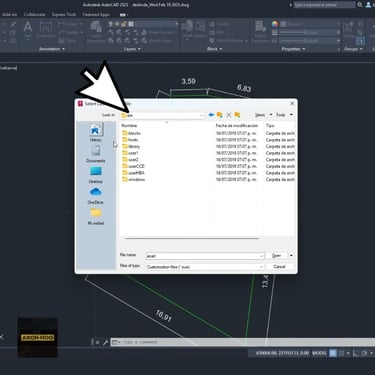Open the Collaborate ribbon tab

35,15
